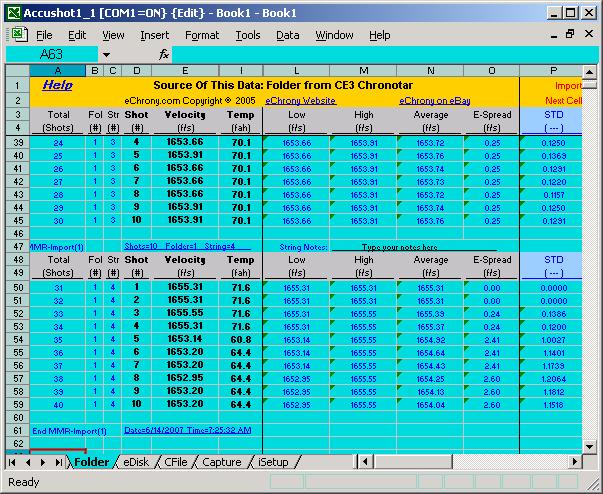Open the Insert menu

pyautogui.click(x=155, y=35)
